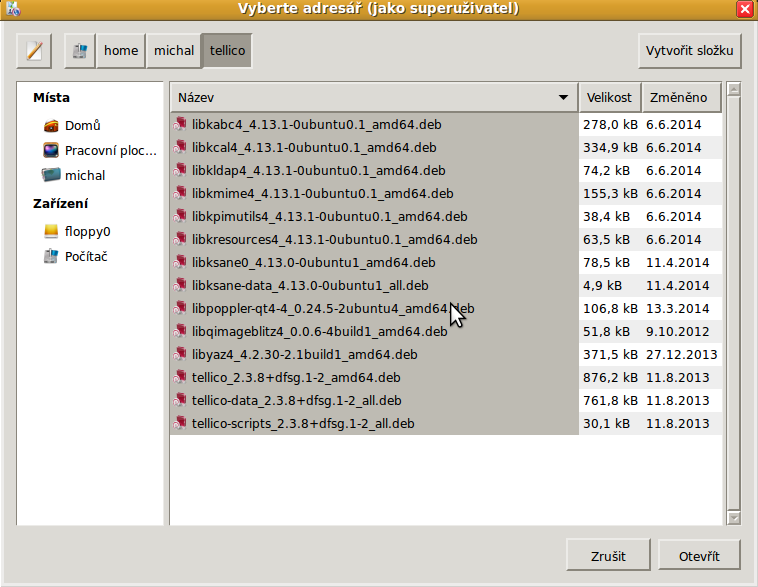Go to the home path segment

pos(121,51)
